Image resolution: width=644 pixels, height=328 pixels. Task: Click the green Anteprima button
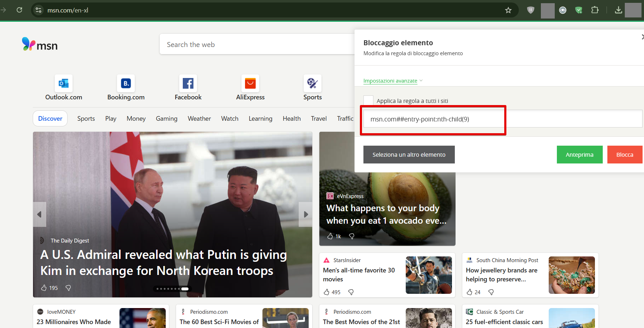pyautogui.click(x=580, y=155)
